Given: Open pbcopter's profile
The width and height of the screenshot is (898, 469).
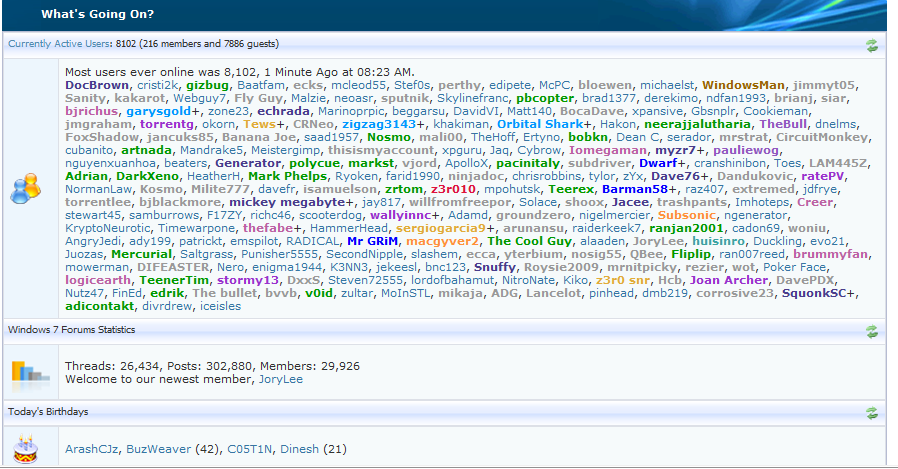Looking at the screenshot, I should tap(545, 98).
